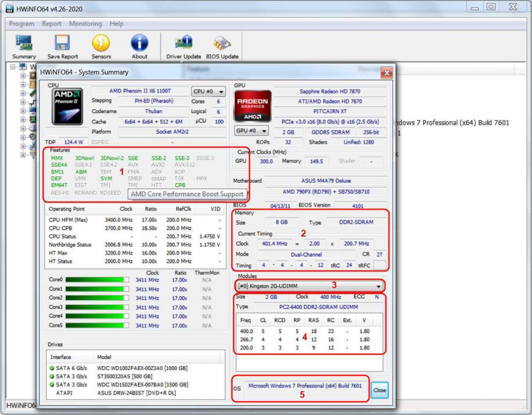Viewport: 532px width, 415px height.
Task: Click the AMD Phenom II X6 1100T name field
Action: pos(140,91)
